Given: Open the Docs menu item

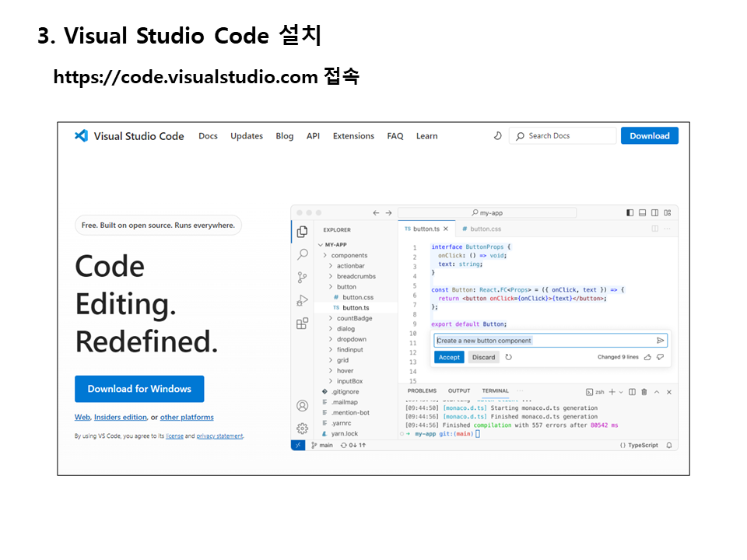Looking at the screenshot, I should click(x=208, y=135).
